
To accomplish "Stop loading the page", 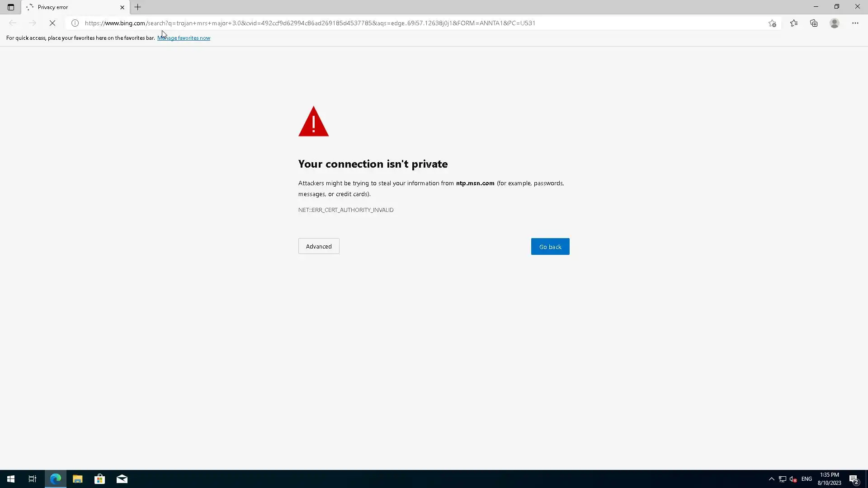I will (52, 23).
